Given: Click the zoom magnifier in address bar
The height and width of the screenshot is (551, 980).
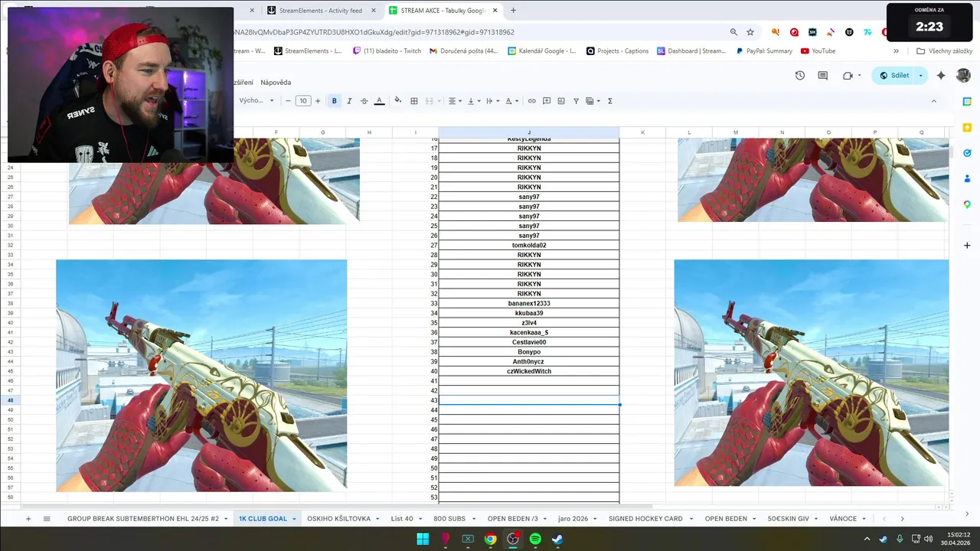Looking at the screenshot, I should pos(733,32).
